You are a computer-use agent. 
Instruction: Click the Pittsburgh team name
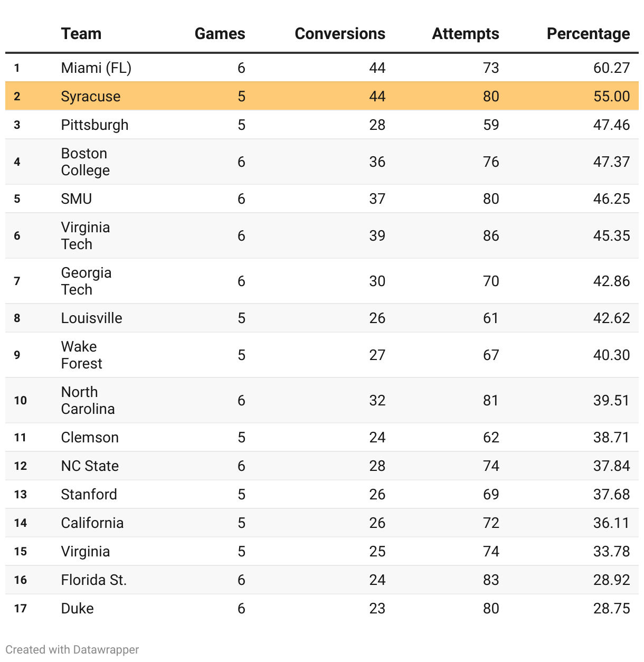[x=94, y=125]
